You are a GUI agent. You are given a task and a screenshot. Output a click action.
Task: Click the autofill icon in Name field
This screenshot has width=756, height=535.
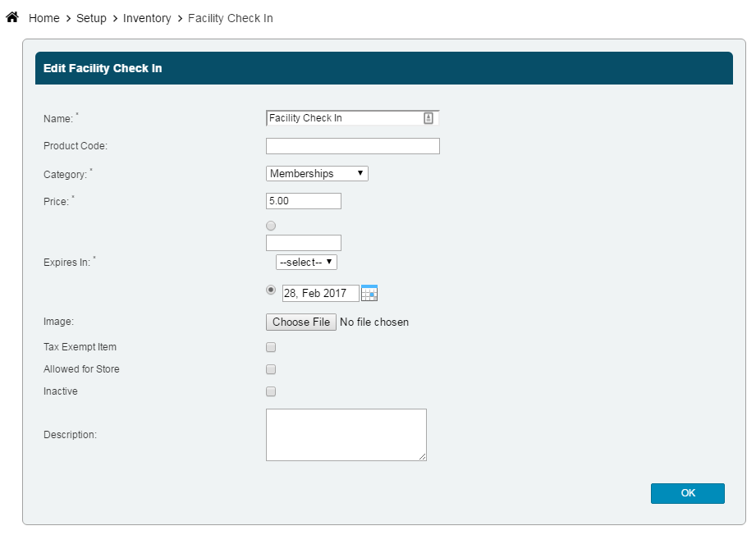click(x=428, y=118)
